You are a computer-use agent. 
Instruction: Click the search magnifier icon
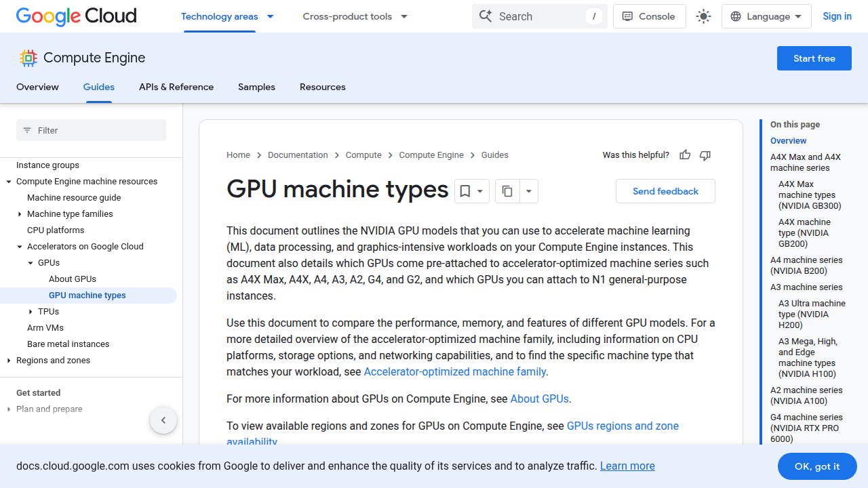coord(486,16)
